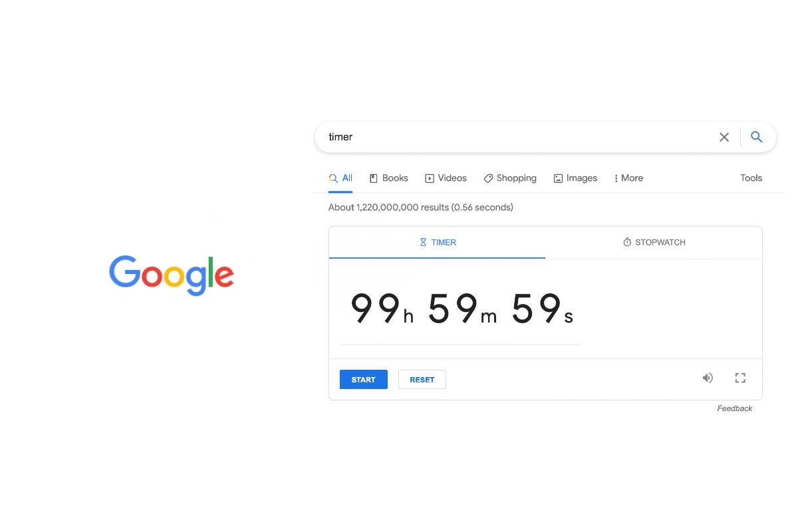Switch to the Books results tab
This screenshot has width=798, height=532.
click(388, 178)
